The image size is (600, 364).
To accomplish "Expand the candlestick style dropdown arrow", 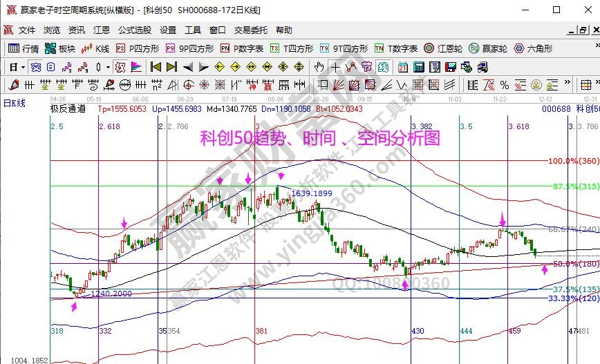I will [x=107, y=67].
